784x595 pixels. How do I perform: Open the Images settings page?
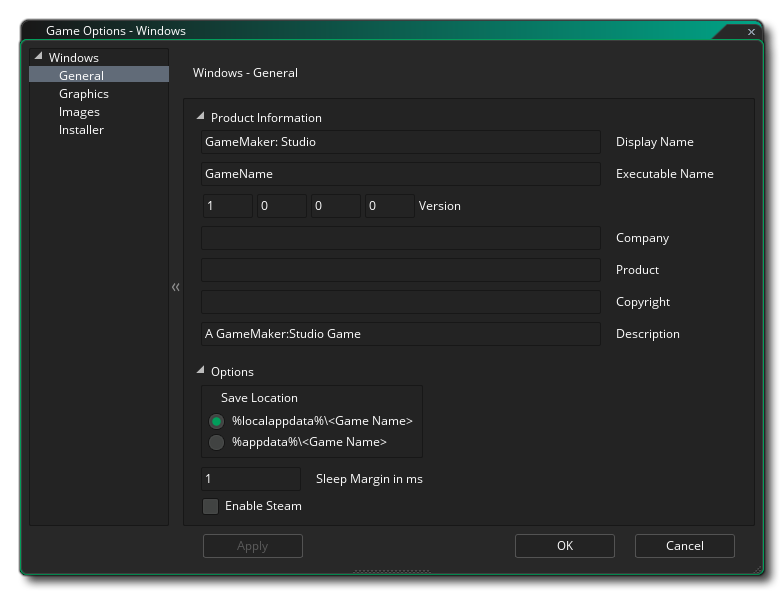[x=79, y=112]
